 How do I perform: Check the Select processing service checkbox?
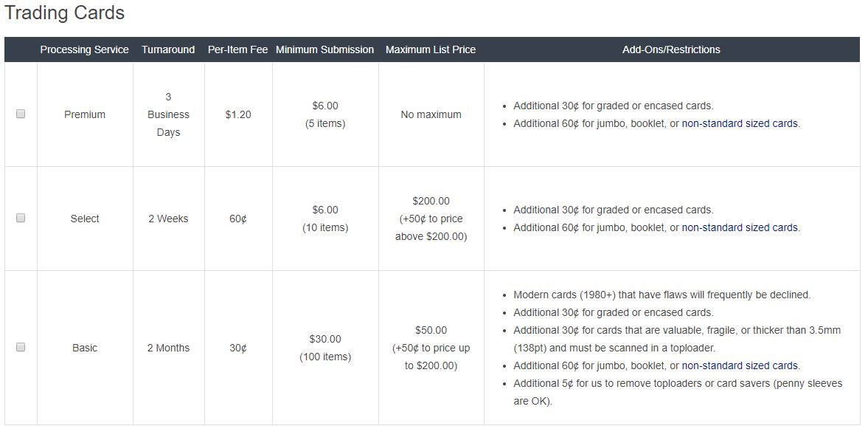click(x=21, y=219)
